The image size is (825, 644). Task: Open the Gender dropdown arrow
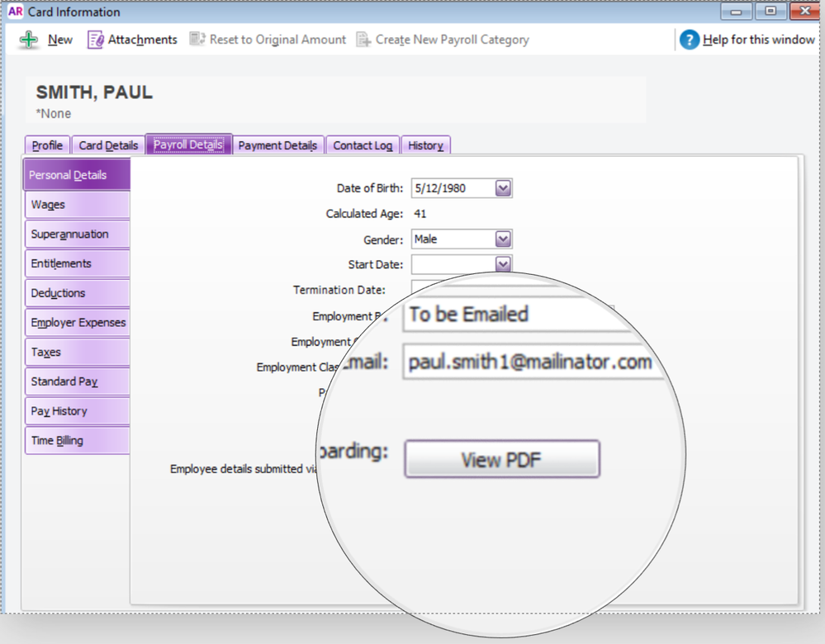(x=503, y=239)
